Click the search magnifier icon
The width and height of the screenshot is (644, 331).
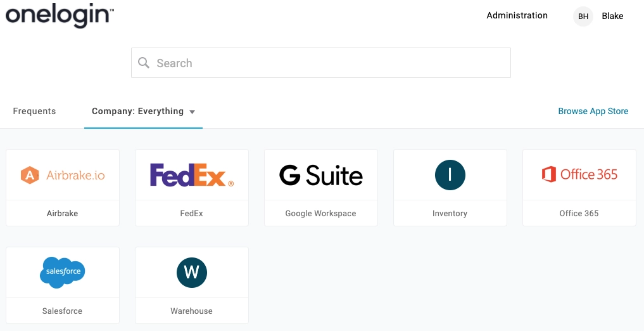(143, 63)
